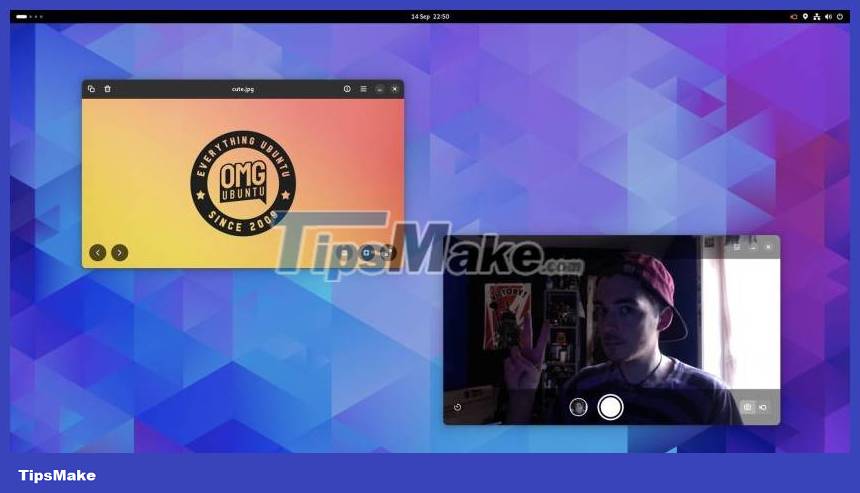Click the cute.jpg window title
Viewport: 860px width, 493px height.
242,89
